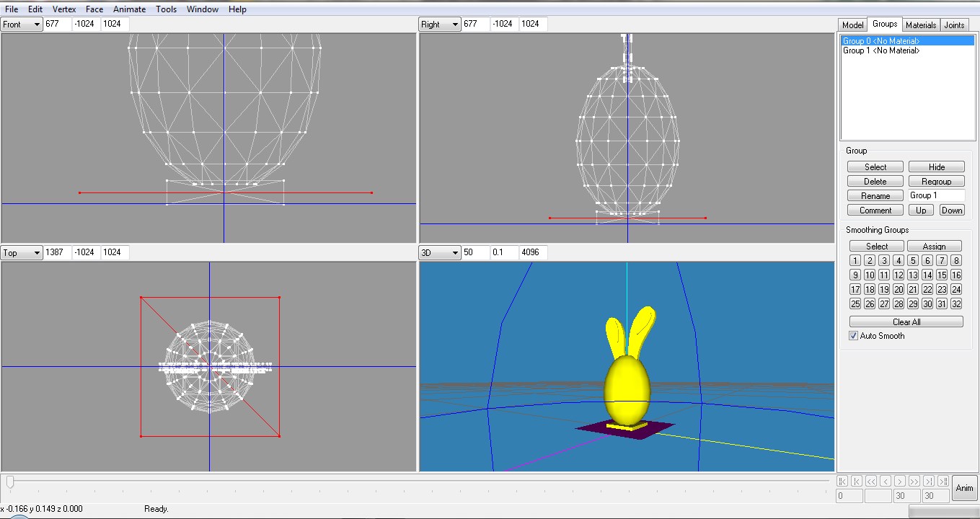Select Group 1 <No Material> in list
980x519 pixels.
(x=908, y=50)
